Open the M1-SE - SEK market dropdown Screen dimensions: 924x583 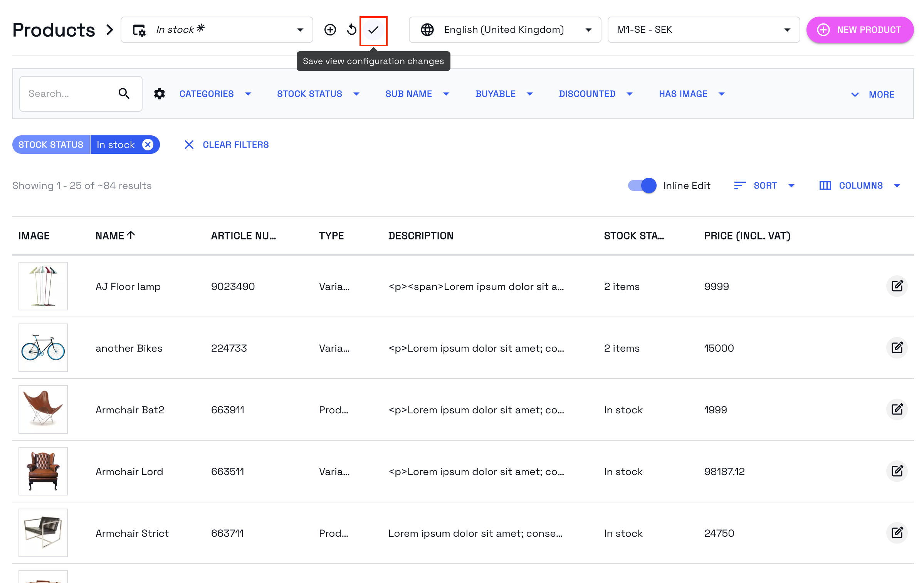tap(703, 30)
